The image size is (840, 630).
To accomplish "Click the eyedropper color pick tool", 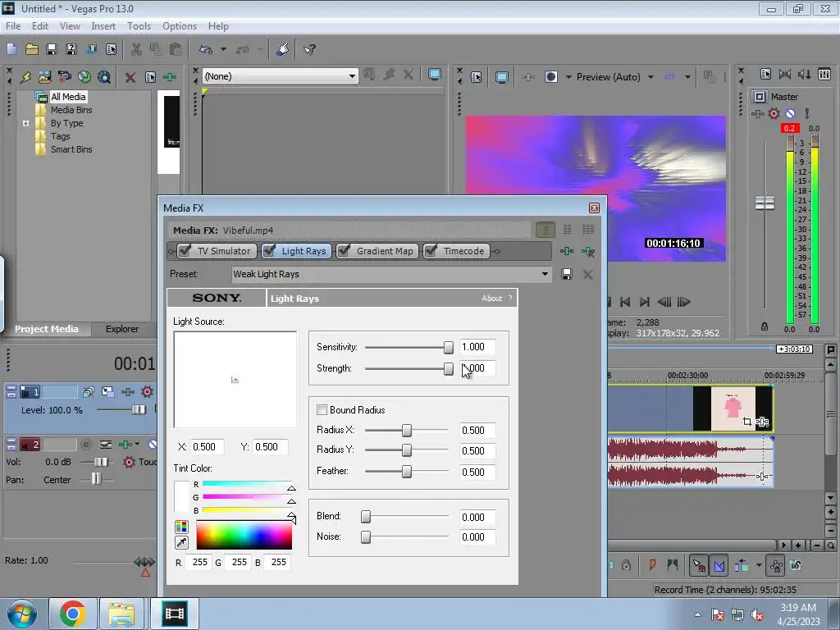I will pos(181,543).
